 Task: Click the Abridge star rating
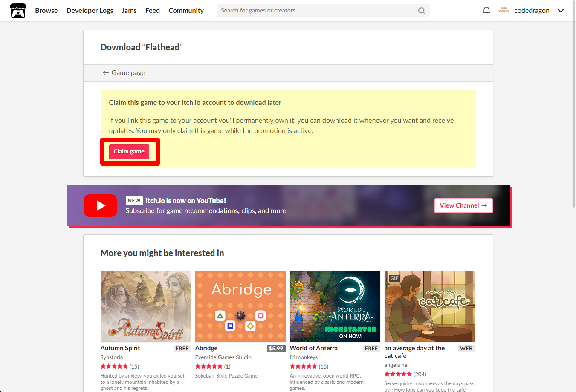click(x=209, y=366)
